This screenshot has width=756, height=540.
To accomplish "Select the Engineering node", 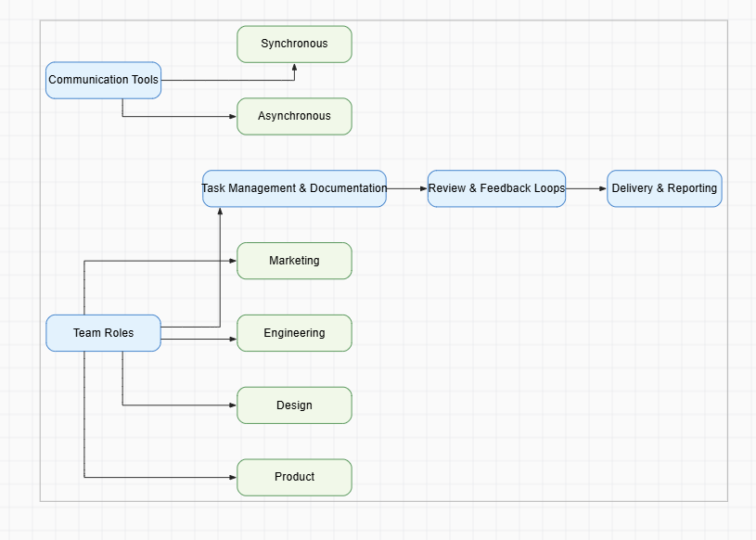I will pos(294,332).
